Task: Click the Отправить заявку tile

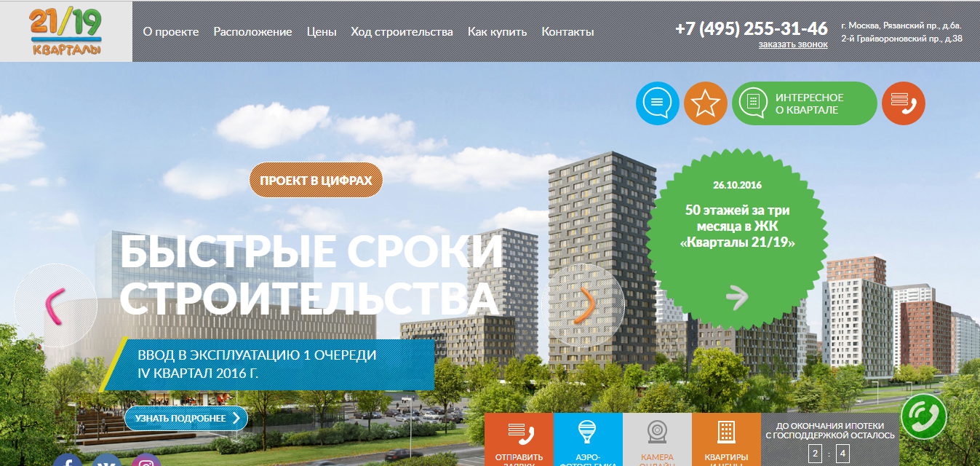Action: 519,440
